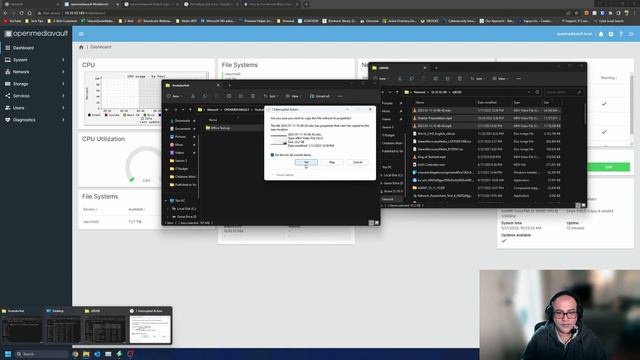640x360 pixels.
Task: Click the Network icon in the sidebar
Action: [8, 71]
